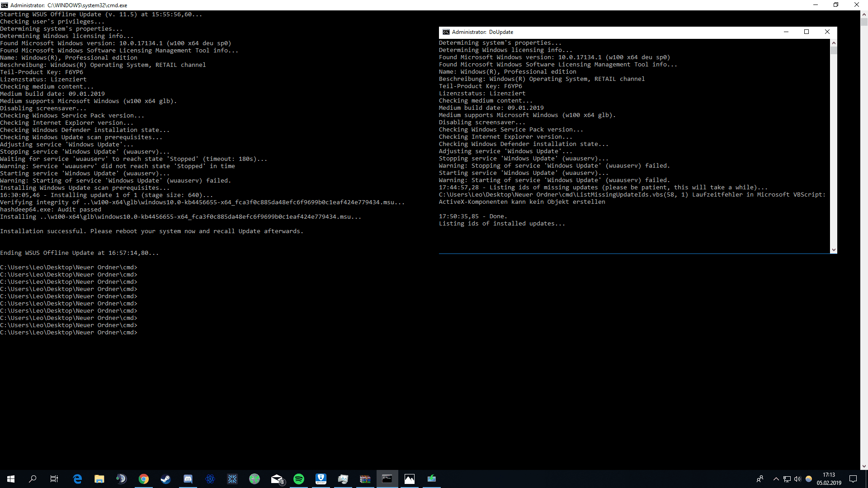
Task: Click 'Installing Windows Update scan prerequisites...' line
Action: pos(85,188)
